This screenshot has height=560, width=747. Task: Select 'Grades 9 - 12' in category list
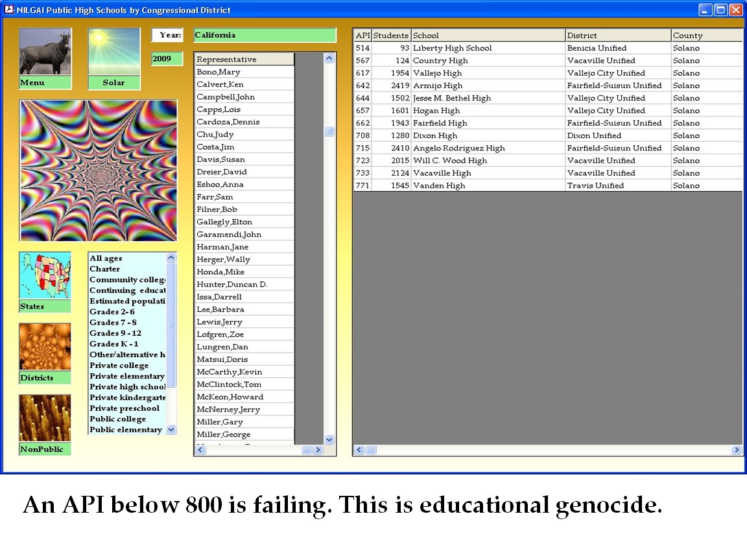coord(115,333)
